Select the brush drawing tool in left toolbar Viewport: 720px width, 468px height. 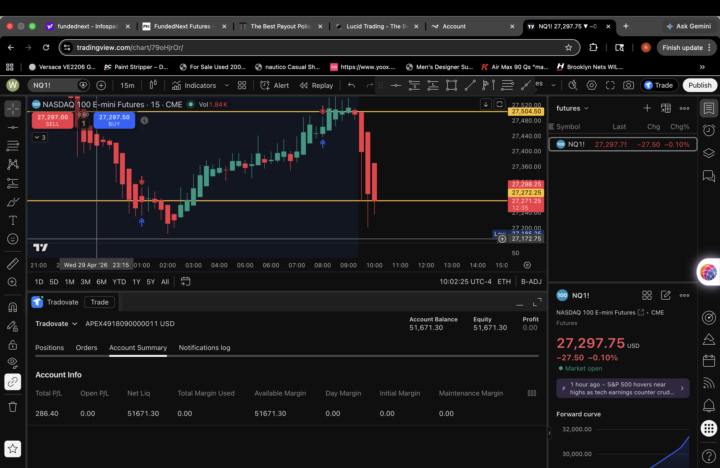(12, 202)
